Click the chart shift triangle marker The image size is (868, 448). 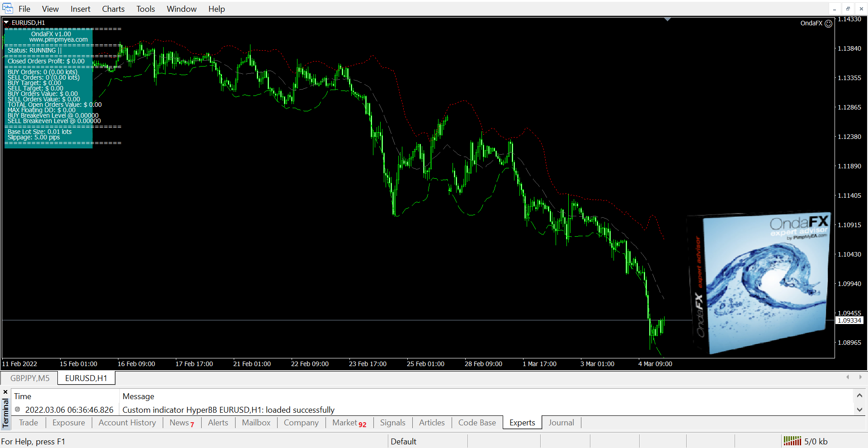click(x=667, y=19)
